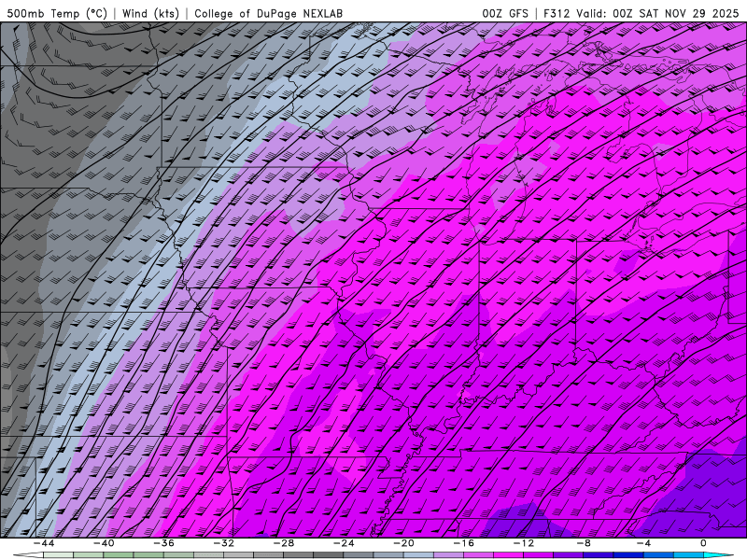Click the '00Z GFS' model run label
Viewport: 747px width, 560px height.
tap(505, 13)
